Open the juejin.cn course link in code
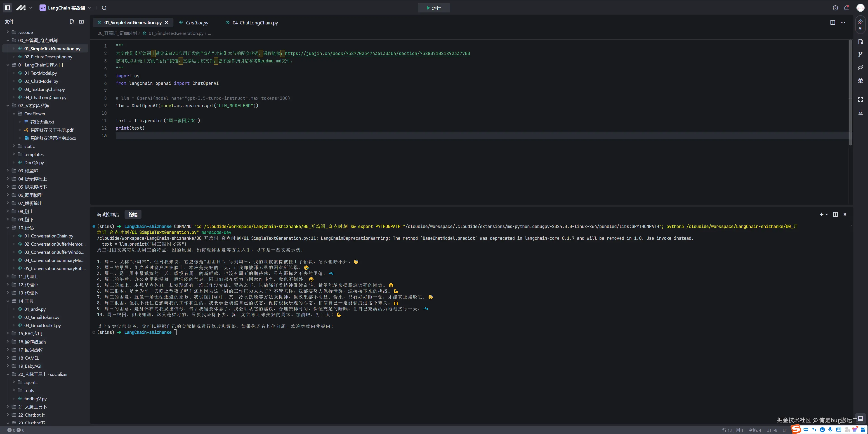 (377, 53)
